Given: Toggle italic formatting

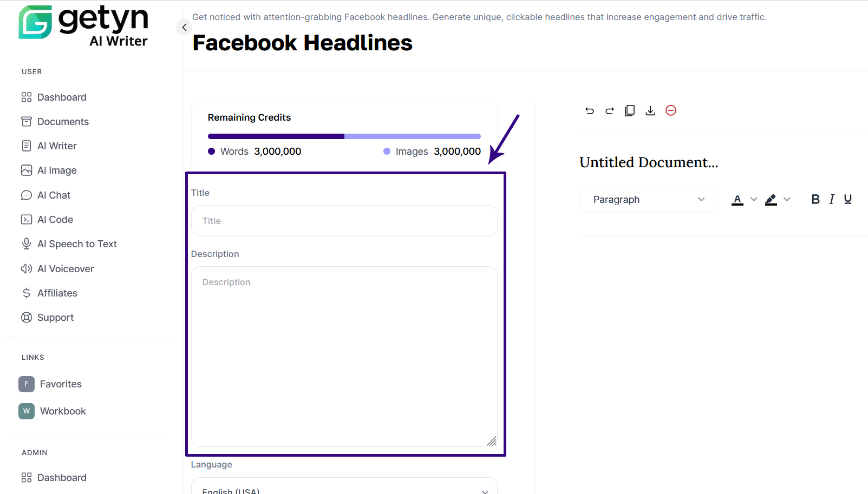Looking at the screenshot, I should coord(832,199).
